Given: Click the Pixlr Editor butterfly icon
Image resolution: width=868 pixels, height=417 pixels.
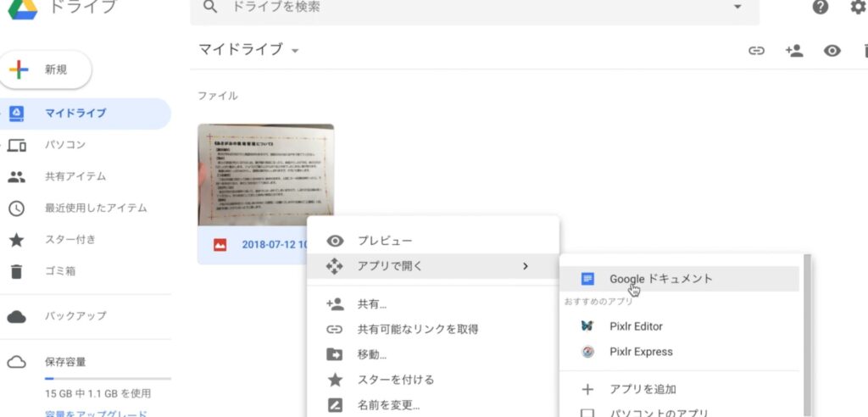Looking at the screenshot, I should [x=588, y=326].
